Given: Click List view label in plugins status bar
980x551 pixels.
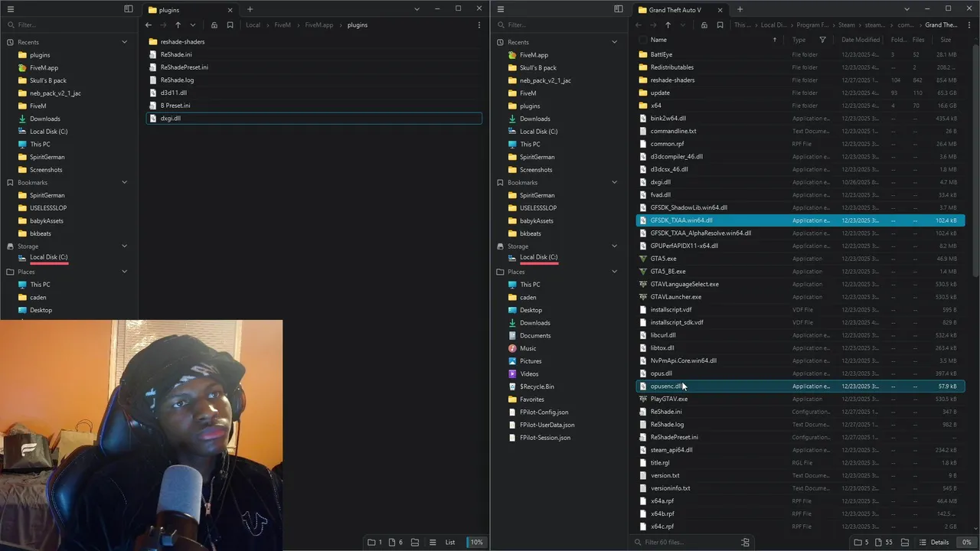Looking at the screenshot, I should 450,543.
